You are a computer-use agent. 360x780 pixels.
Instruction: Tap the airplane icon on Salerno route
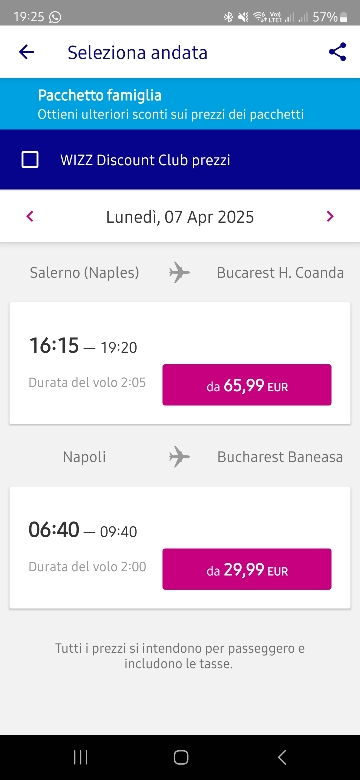179,273
